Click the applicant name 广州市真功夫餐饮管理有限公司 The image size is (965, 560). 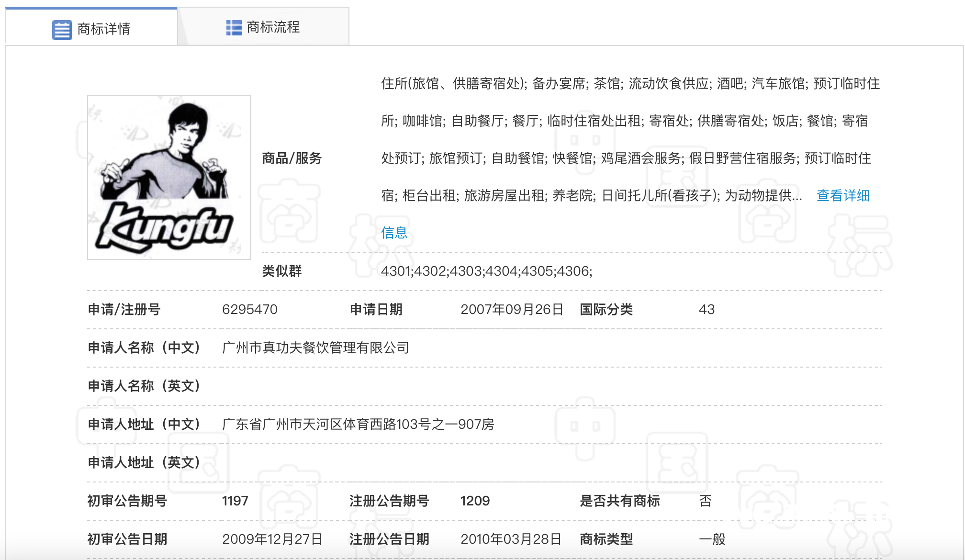(315, 347)
